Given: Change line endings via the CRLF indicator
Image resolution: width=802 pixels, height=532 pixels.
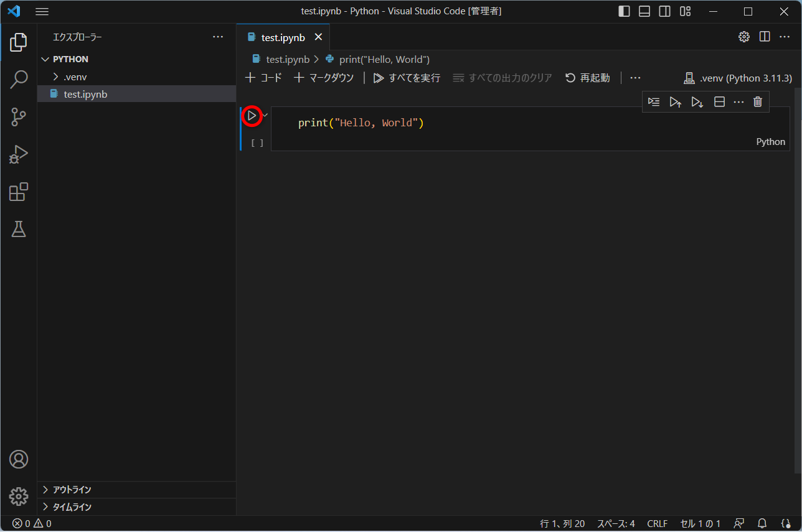Looking at the screenshot, I should [657, 523].
